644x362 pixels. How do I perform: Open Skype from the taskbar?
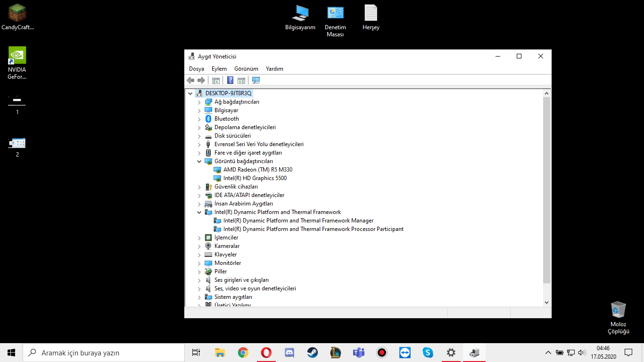pos(428,352)
